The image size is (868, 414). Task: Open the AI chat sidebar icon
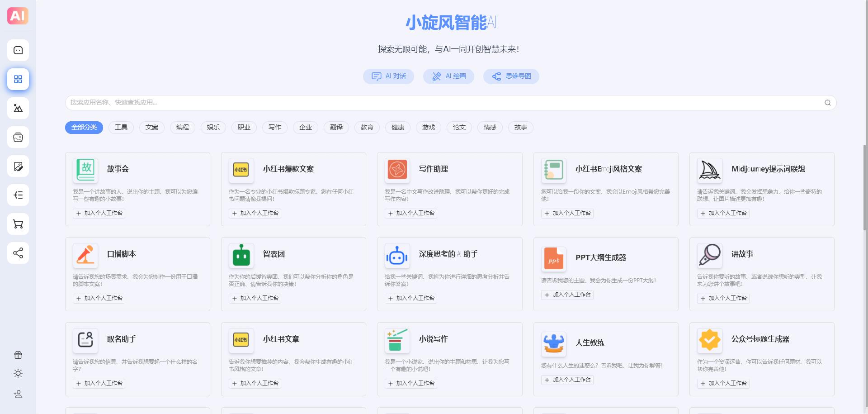(18, 50)
